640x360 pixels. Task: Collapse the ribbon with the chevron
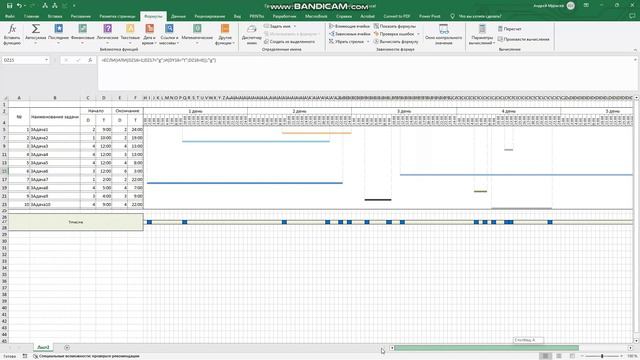(635, 50)
